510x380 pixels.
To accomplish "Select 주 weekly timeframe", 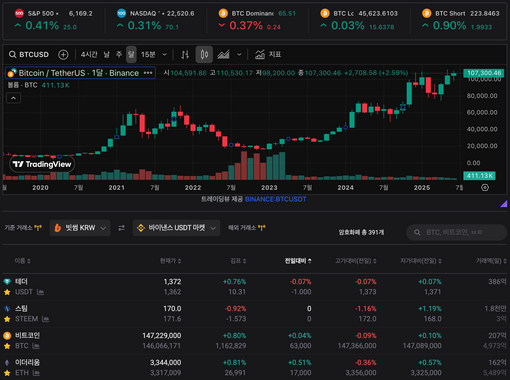I will click(x=119, y=54).
